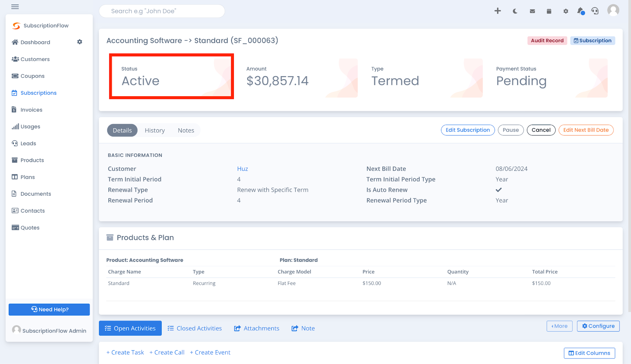The width and height of the screenshot is (631, 364).
Task: Click Create Call link
Action: click(x=167, y=353)
